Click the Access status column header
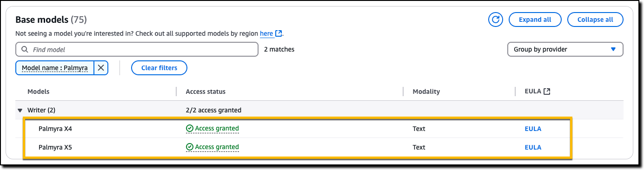Viewport: 644px width, 170px height. (206, 92)
